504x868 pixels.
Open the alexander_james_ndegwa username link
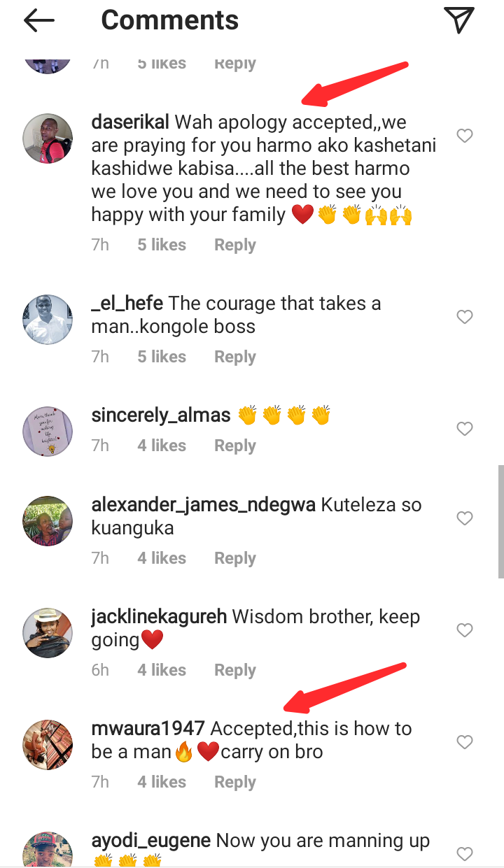click(x=203, y=505)
